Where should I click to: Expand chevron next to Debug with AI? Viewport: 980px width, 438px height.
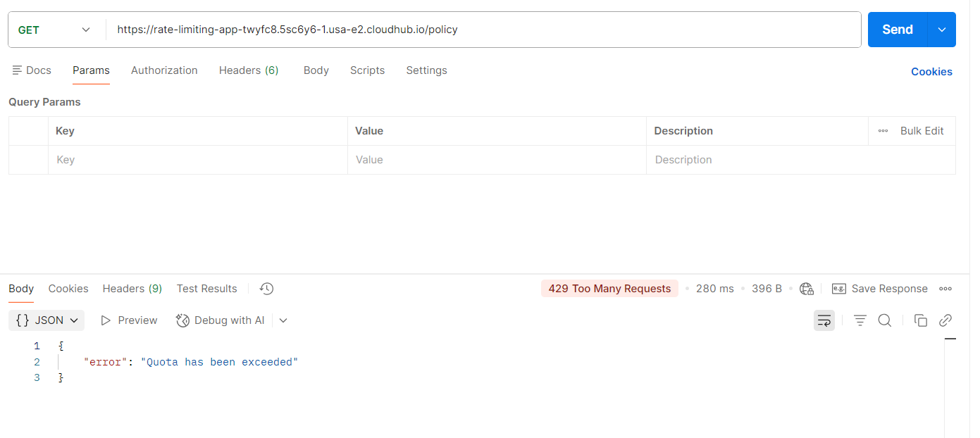coord(283,320)
